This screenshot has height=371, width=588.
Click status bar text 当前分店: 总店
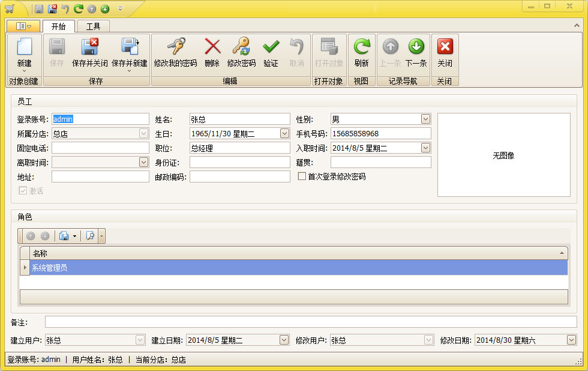pyautogui.click(x=161, y=360)
